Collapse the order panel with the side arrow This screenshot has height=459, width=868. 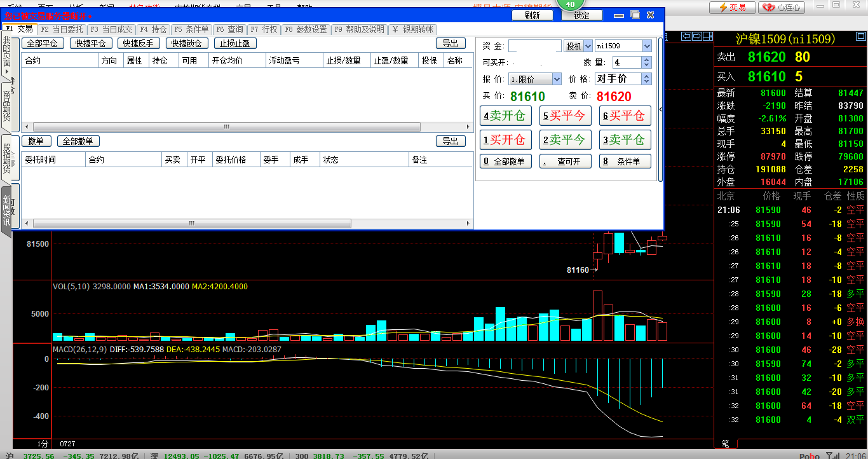click(x=660, y=109)
